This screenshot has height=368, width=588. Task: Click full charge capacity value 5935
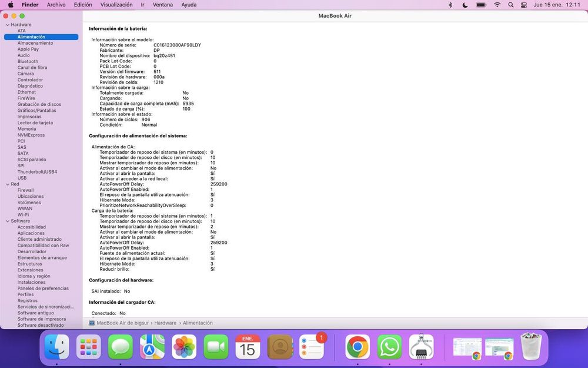188,104
